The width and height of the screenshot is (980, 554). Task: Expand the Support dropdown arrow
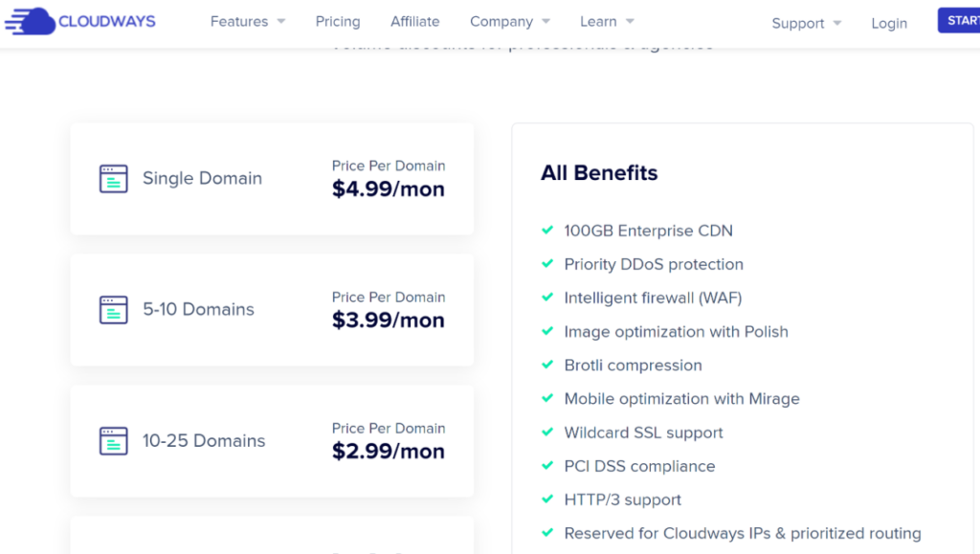point(837,24)
